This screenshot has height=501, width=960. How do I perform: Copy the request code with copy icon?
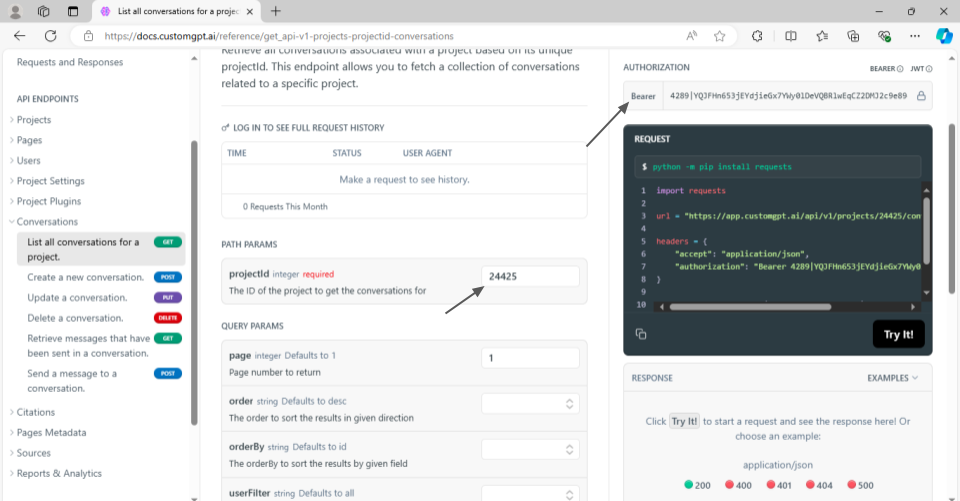coord(641,334)
